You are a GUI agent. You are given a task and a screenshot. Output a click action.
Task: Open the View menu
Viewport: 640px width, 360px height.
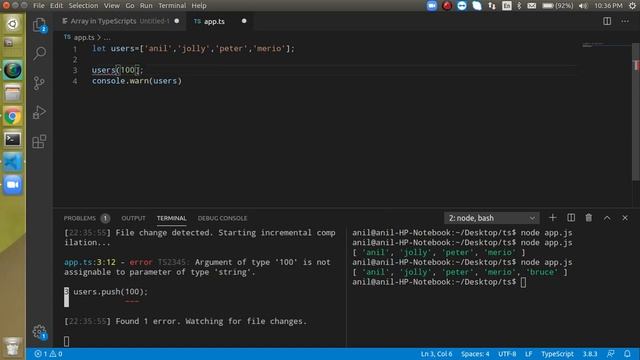click(x=111, y=6)
